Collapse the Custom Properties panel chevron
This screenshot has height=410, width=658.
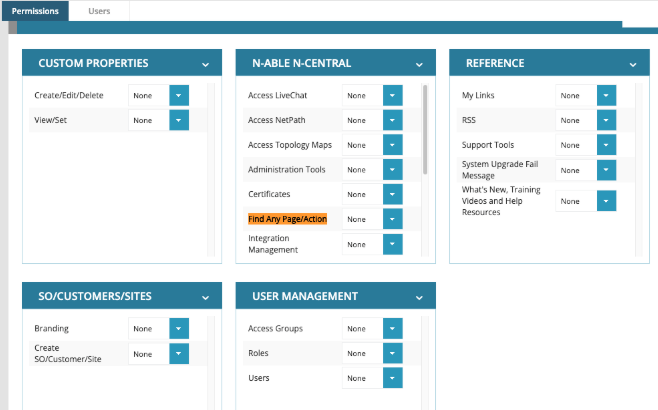pyautogui.click(x=205, y=64)
